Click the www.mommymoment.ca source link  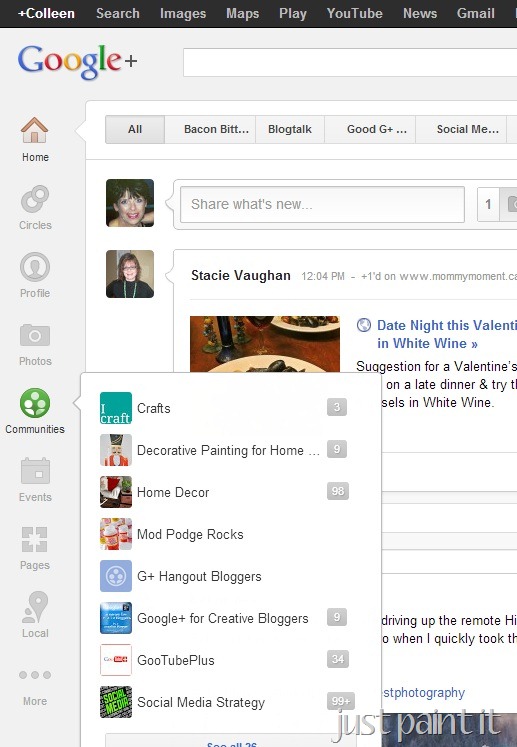[x=458, y=276]
